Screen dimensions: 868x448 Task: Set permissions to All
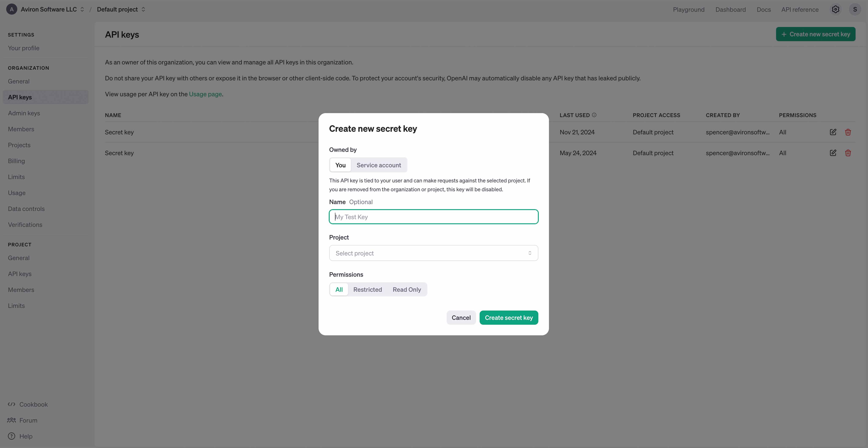pos(339,289)
